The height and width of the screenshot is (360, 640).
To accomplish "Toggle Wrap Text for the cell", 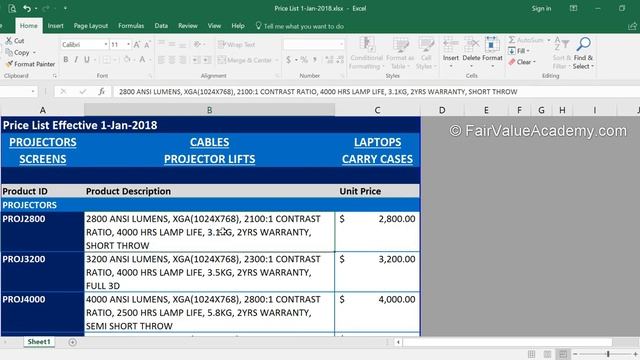I will pyautogui.click(x=237, y=44).
